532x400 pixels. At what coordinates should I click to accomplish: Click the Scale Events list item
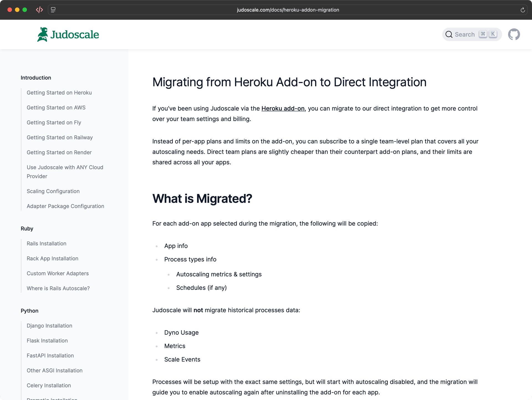182,360
